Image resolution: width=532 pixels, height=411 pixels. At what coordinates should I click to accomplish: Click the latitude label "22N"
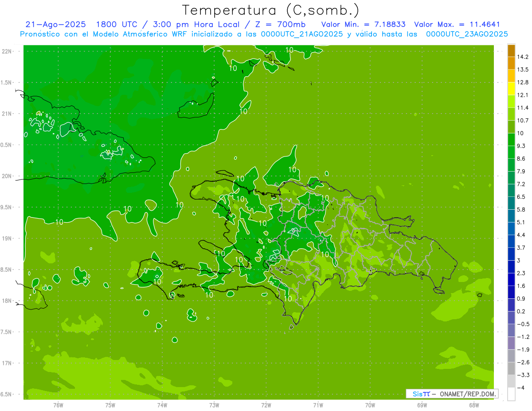pos(6,51)
